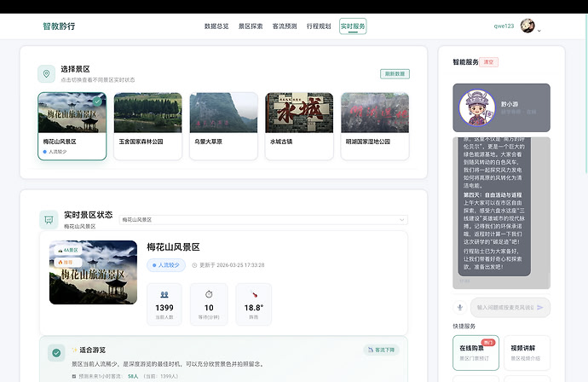Click the clock icon beside 更新于 timestamp
588x382 pixels.
194,265
